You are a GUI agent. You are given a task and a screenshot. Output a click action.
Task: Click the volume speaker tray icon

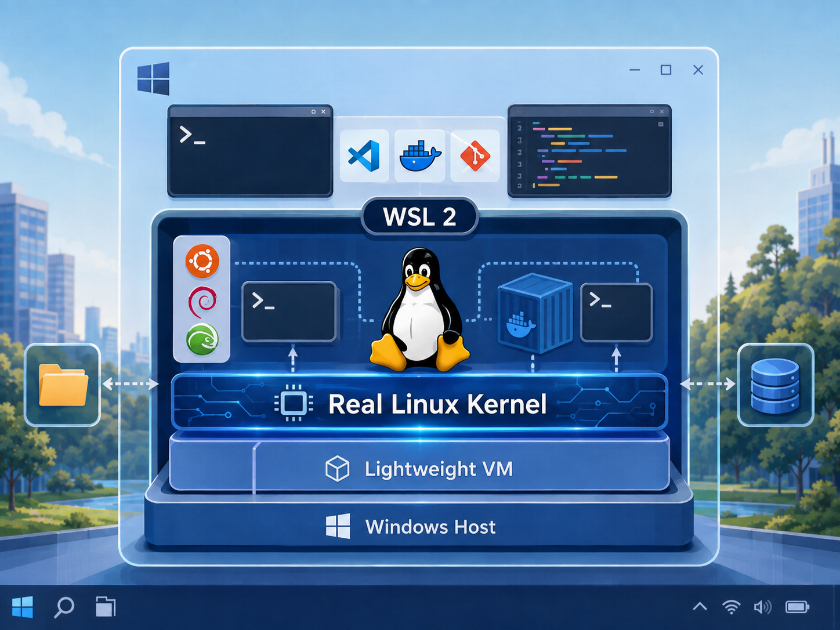(762, 607)
